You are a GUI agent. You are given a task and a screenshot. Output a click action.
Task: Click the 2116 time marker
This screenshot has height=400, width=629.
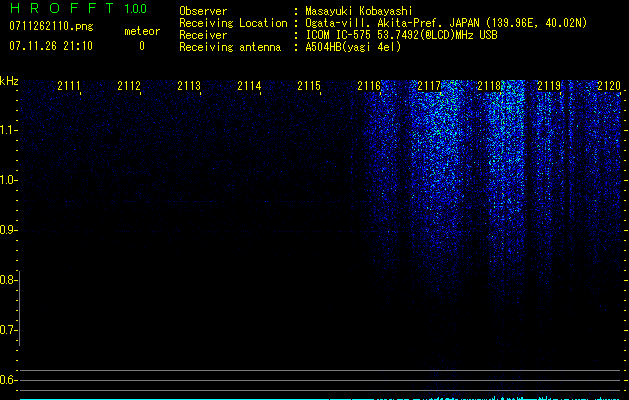(369, 85)
